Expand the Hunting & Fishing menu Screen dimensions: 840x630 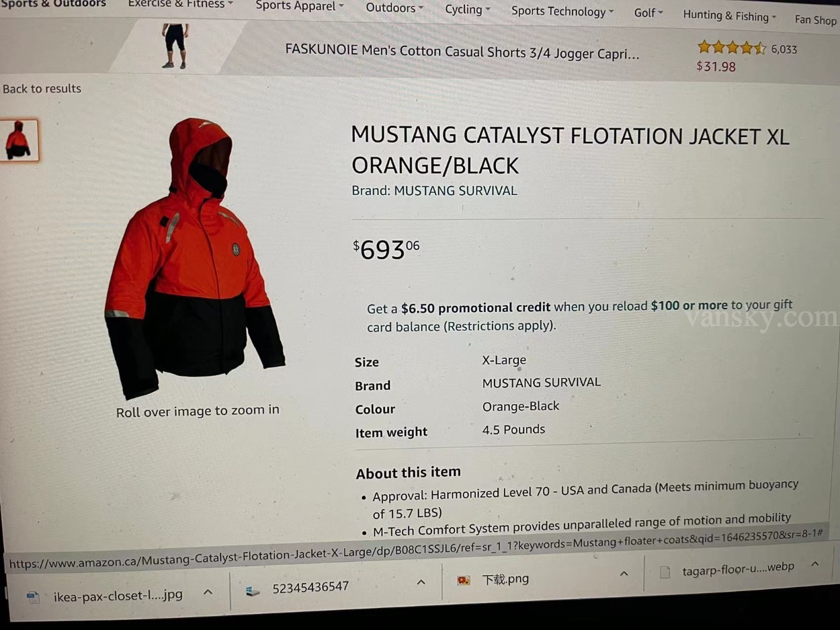(730, 15)
